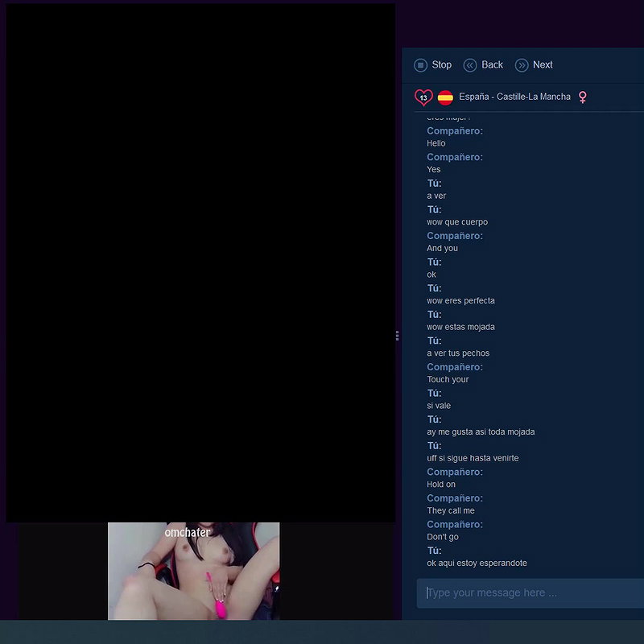Image resolution: width=644 pixels, height=644 pixels.
Task: Click the circled stop symbol inside the Stop control
Action: click(419, 65)
